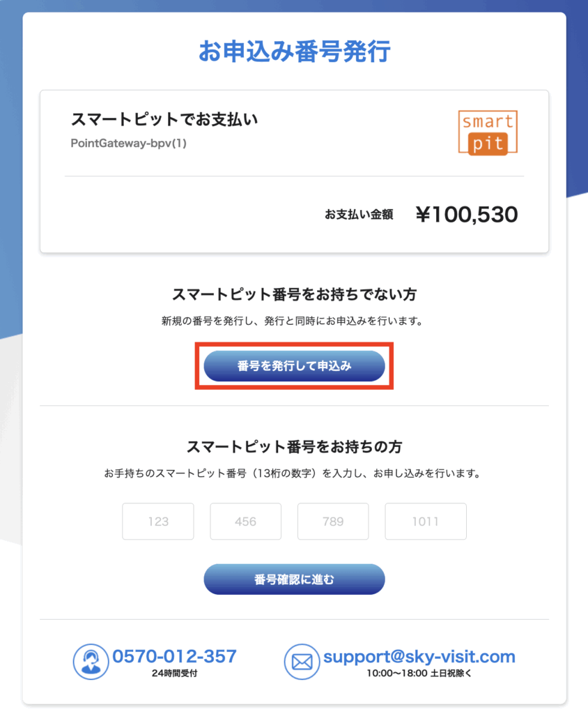Click the 10:00〜18:00 土日祝除く hours text
This screenshot has height=714, width=588.
(419, 673)
